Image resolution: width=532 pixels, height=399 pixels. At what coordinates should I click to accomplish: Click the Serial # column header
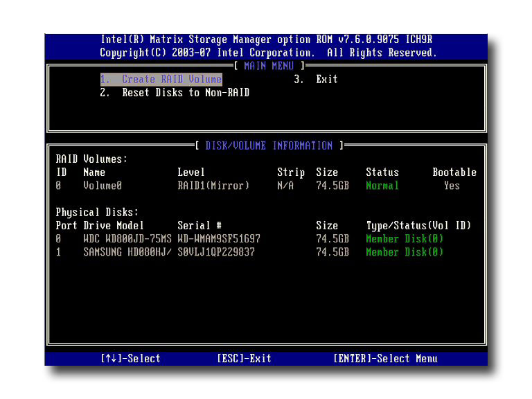click(199, 225)
